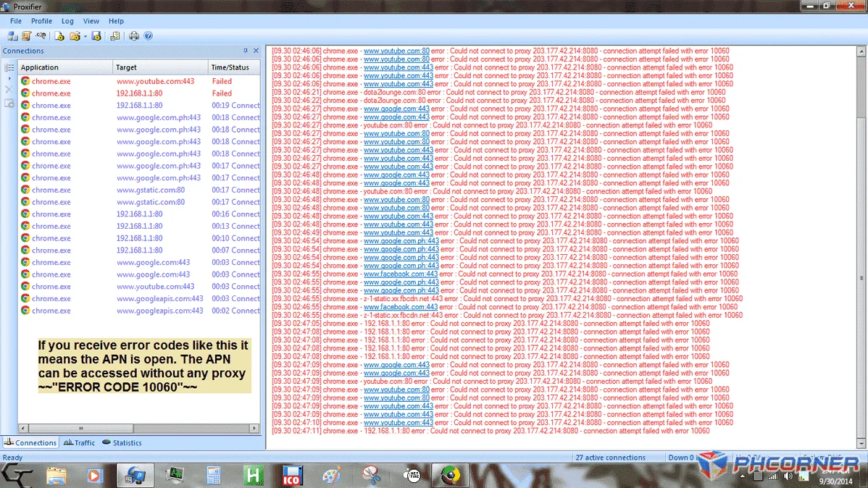Open Calculator from the taskbar
This screenshot has width=868, height=488.
pos(214,476)
